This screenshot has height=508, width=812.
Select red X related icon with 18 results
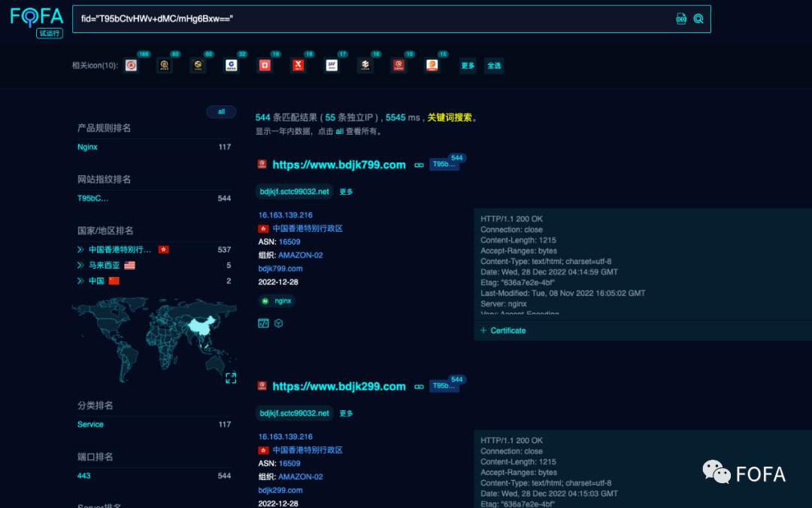(x=298, y=65)
